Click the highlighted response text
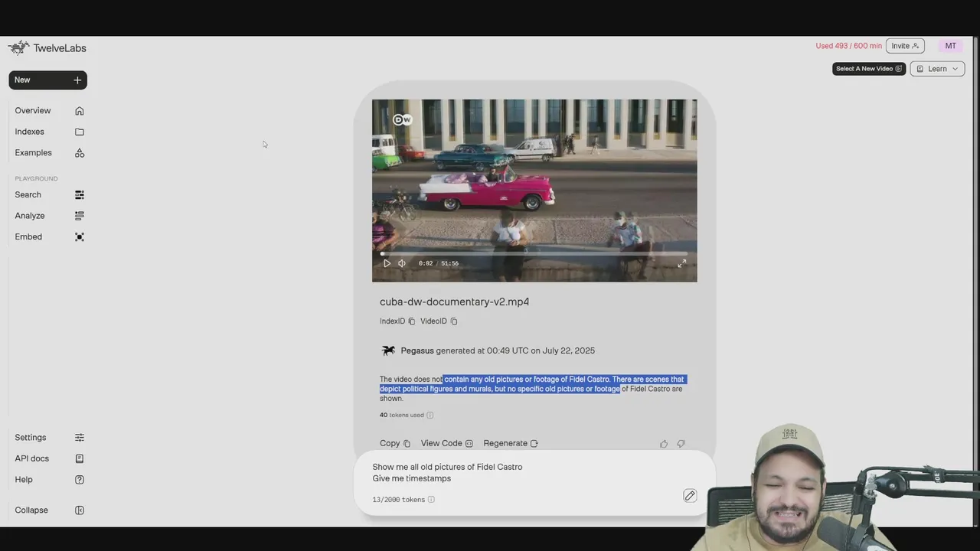Viewport: 980px width, 551px height. click(x=533, y=384)
